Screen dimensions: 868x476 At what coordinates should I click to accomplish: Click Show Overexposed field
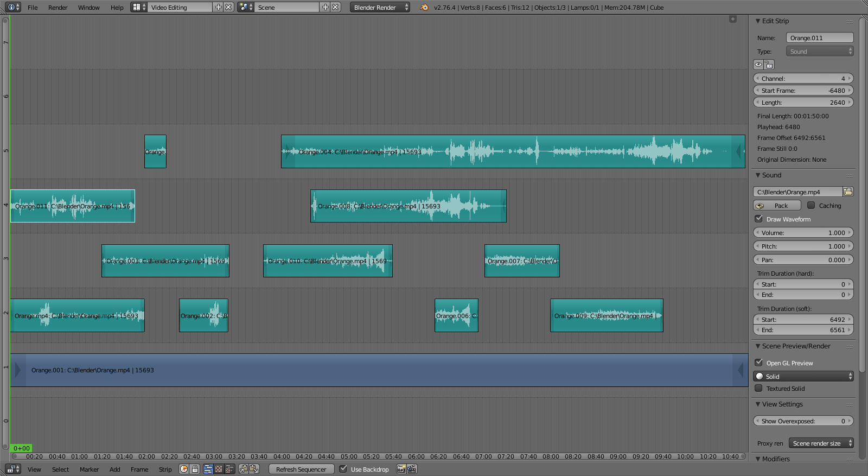[x=803, y=421]
